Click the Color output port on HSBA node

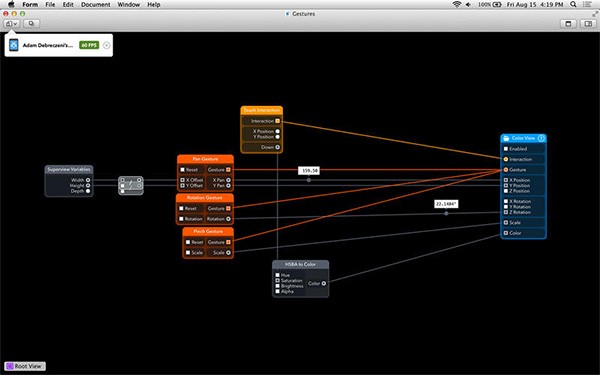pos(324,284)
